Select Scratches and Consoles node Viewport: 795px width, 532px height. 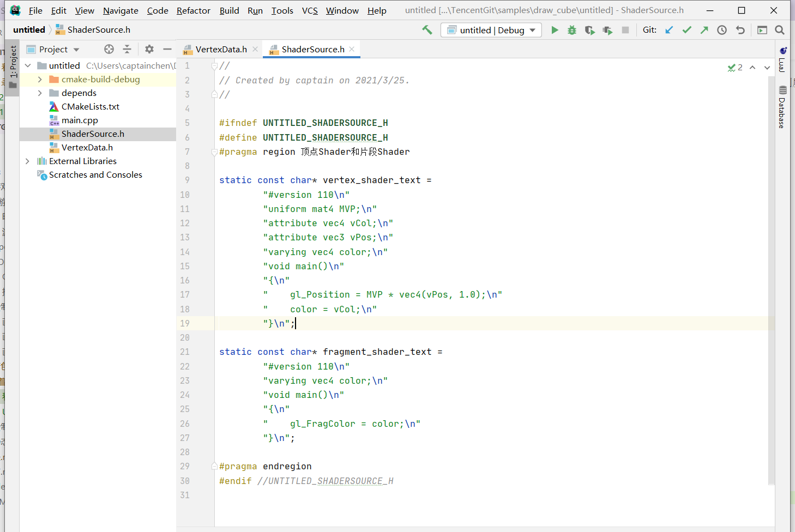coord(95,174)
